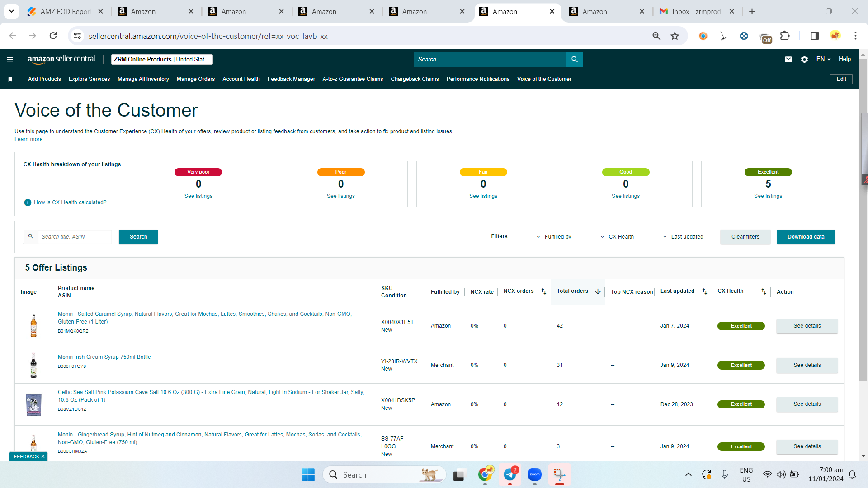Open Performance Notifications menu item
Screen dimensions: 868x488
(x=478, y=79)
